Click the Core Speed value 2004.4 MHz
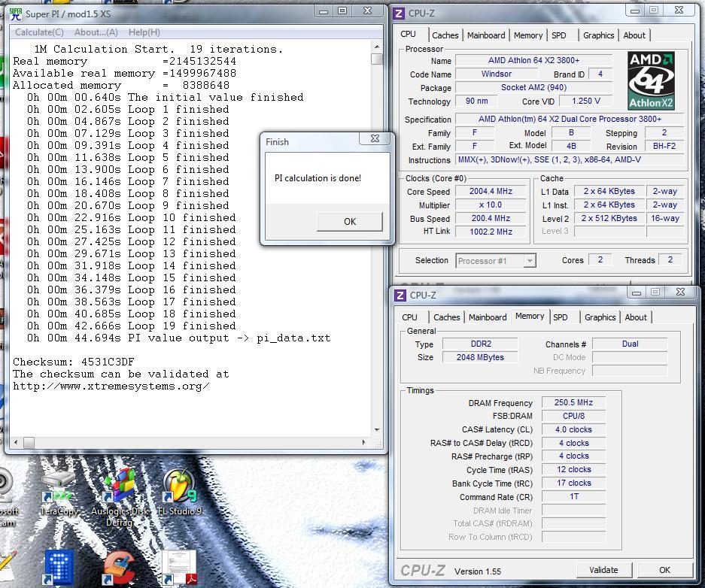Image resolution: width=705 pixels, height=588 pixels. [491, 191]
